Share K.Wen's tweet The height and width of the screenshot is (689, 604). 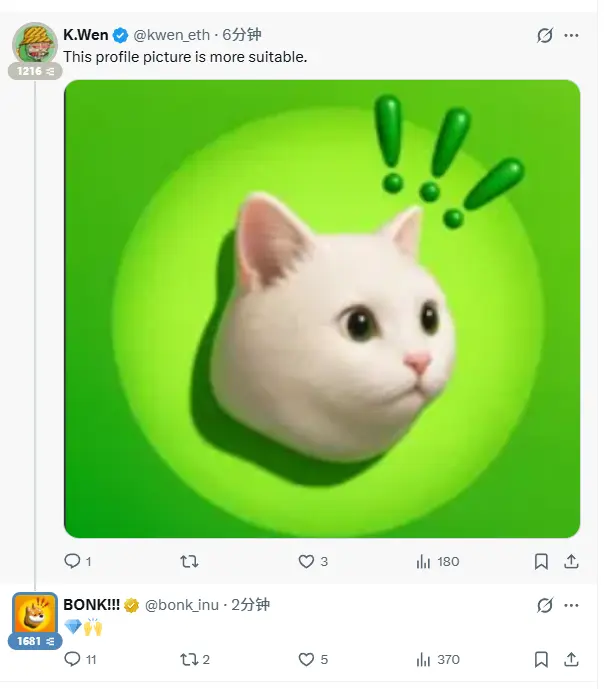[571, 561]
